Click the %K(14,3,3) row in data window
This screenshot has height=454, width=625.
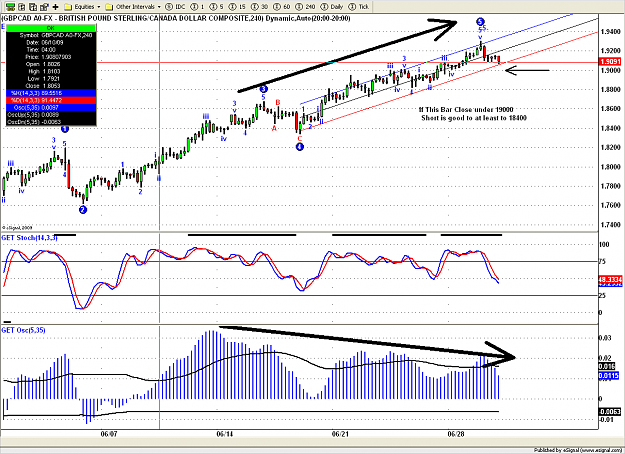pos(51,93)
